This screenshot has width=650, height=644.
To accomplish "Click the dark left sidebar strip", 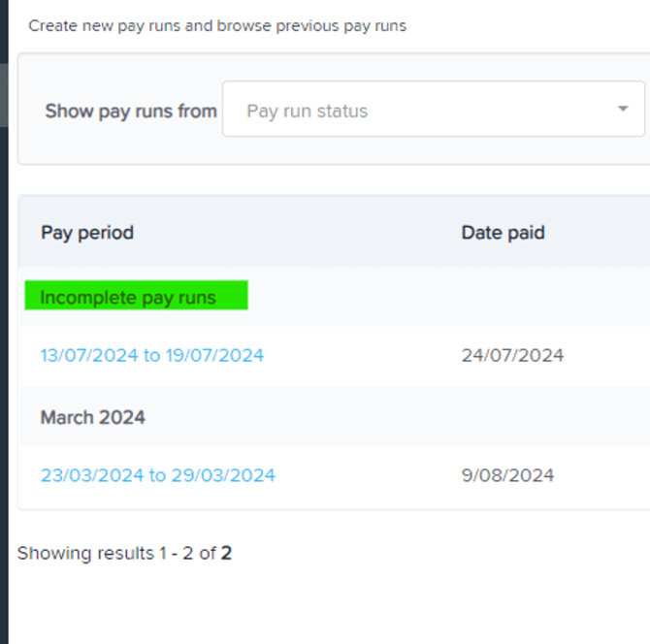I will click(x=4, y=388).
